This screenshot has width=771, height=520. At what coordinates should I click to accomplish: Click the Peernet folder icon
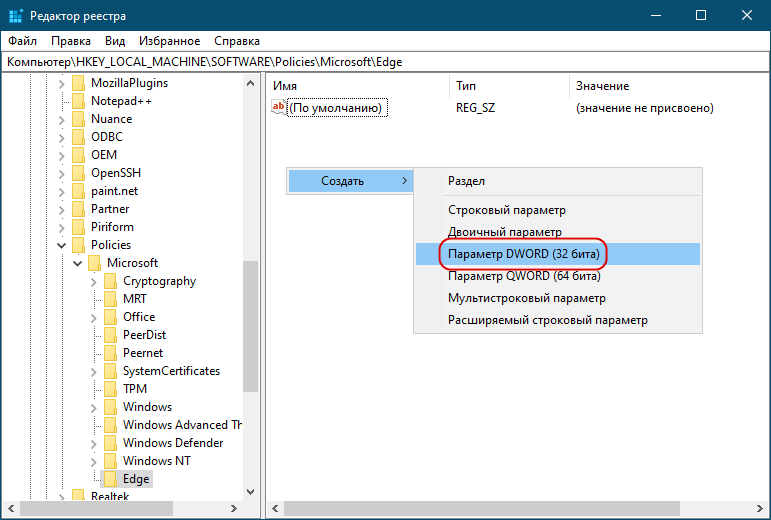[x=111, y=353]
